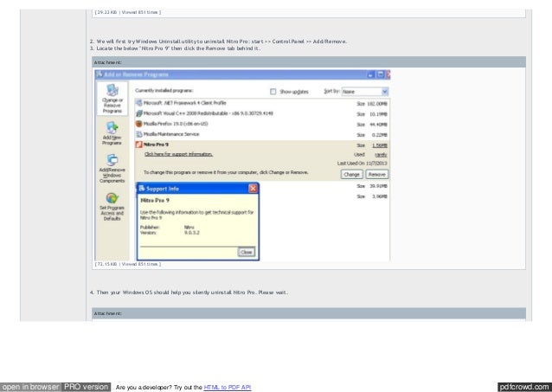Click Add or Remove Programs title icon
The image size is (552, 392).
click(x=99, y=74)
